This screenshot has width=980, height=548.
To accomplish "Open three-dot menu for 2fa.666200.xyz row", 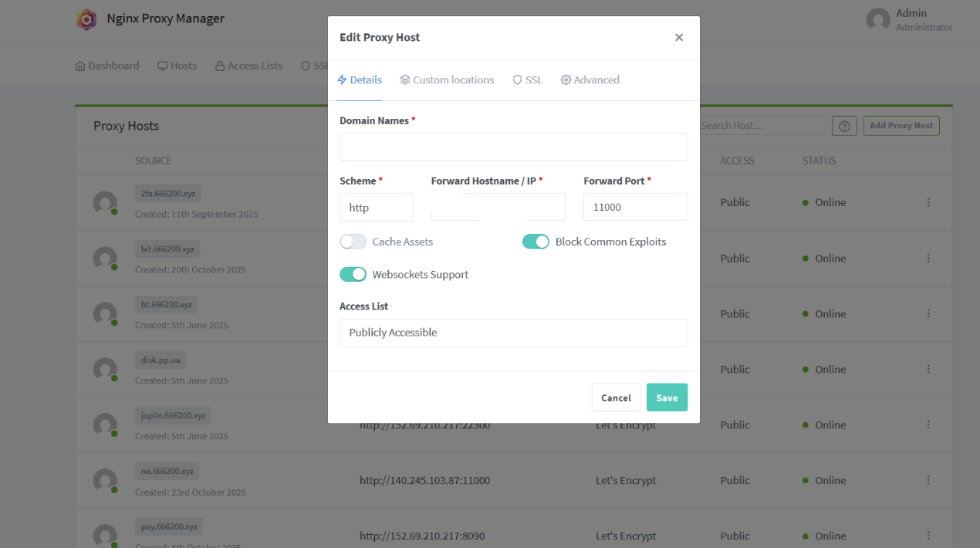I will click(928, 202).
